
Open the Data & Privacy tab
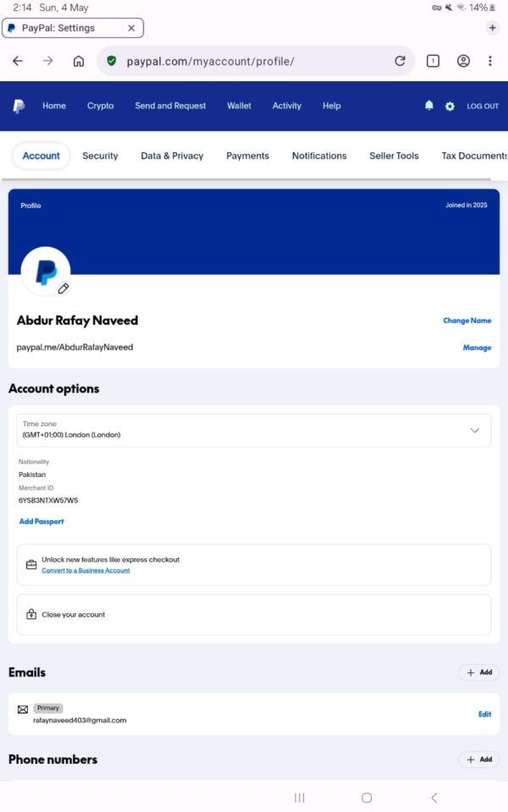[172, 156]
